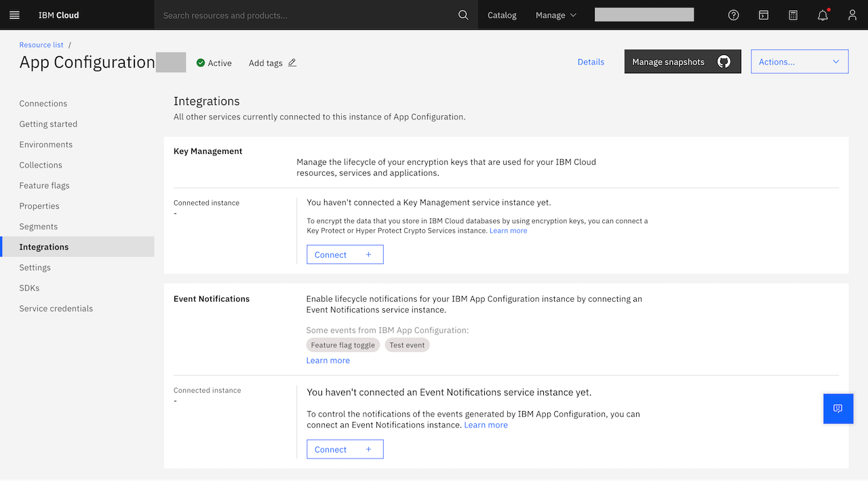The height and width of the screenshot is (481, 868).
Task: Expand the Manage menu chevron
Action: (572, 14)
